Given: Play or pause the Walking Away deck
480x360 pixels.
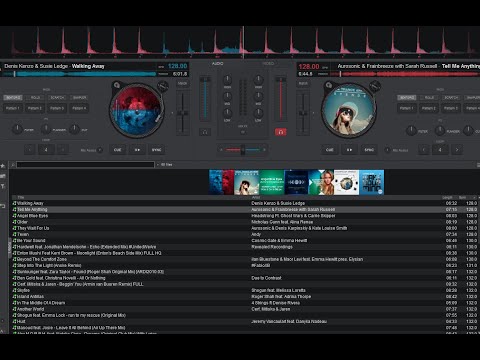Looking at the screenshot, I should coord(137,150).
